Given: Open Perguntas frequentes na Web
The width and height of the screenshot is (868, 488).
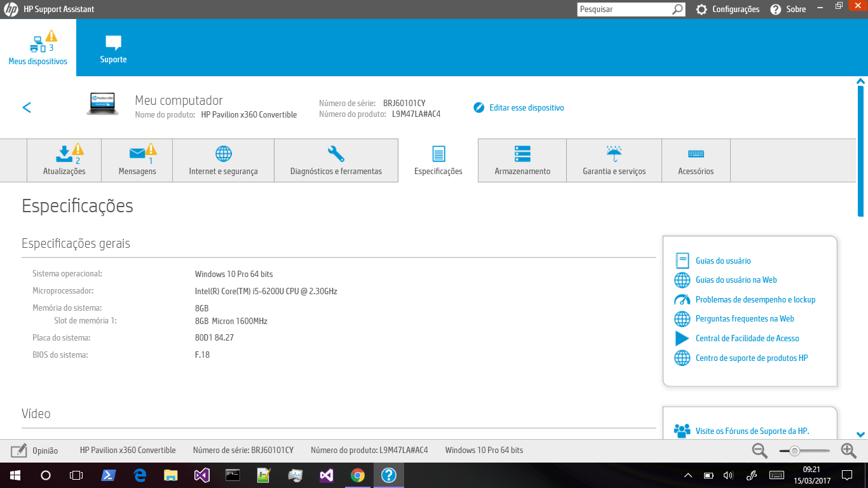Looking at the screenshot, I should [x=745, y=318].
